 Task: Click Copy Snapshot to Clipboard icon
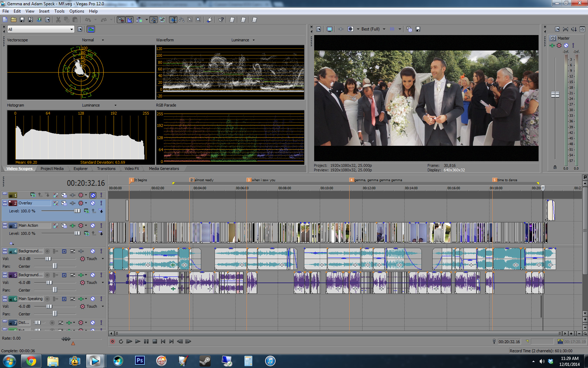pyautogui.click(x=409, y=29)
